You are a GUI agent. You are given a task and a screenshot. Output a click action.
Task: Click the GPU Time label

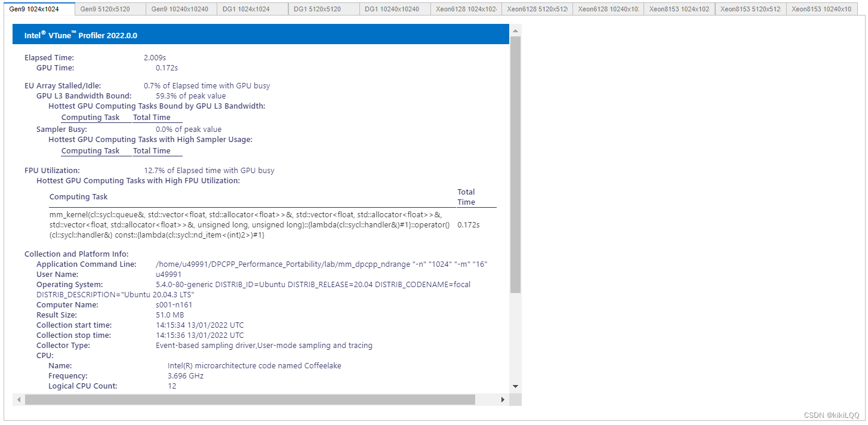(55, 68)
